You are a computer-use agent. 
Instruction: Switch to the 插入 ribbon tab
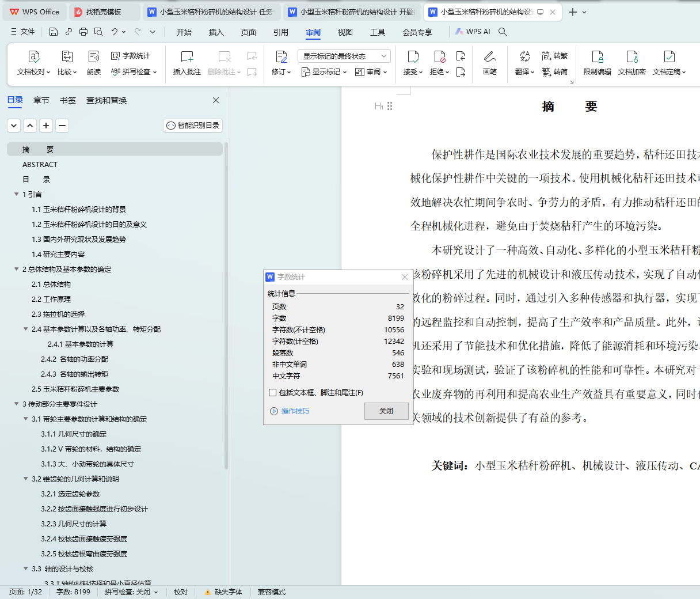(216, 32)
